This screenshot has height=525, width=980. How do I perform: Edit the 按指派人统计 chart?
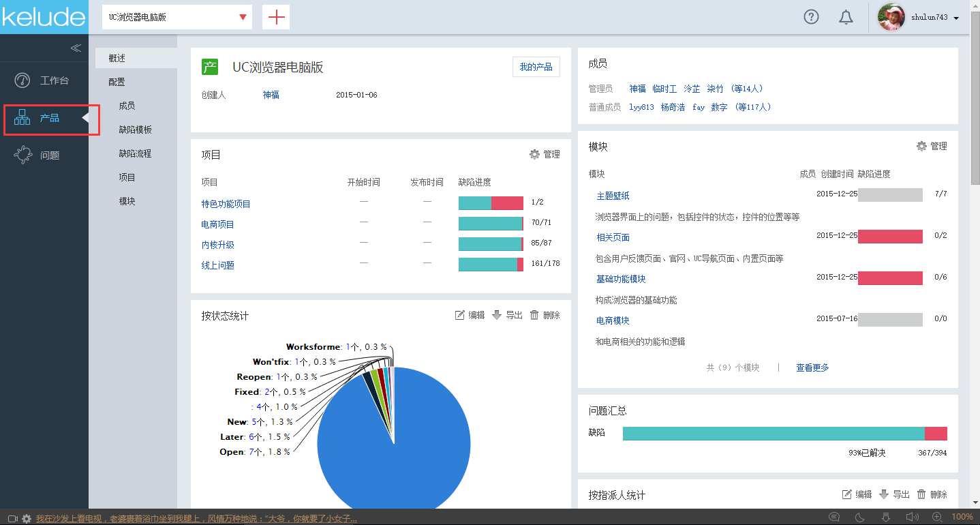tap(857, 494)
